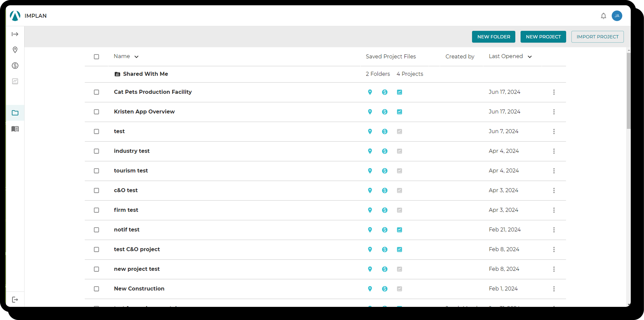
Task: Open the Projects folder icon in sidebar
Action: (x=15, y=113)
